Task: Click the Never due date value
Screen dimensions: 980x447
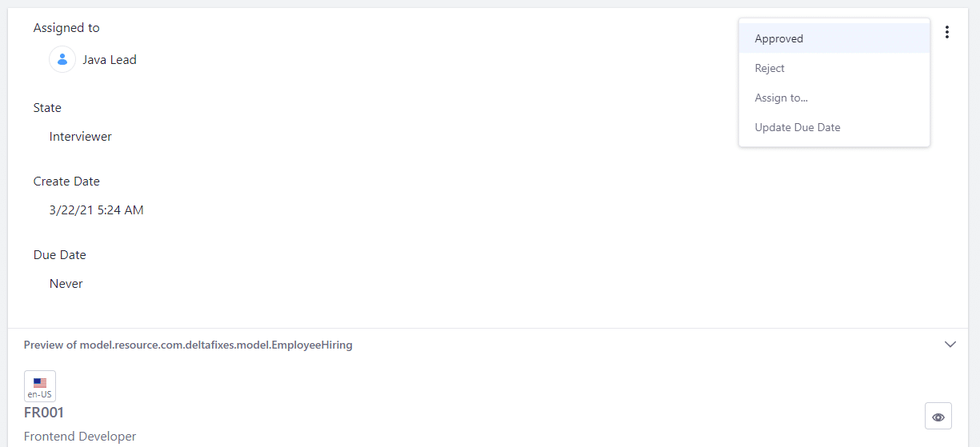Action: tap(66, 284)
